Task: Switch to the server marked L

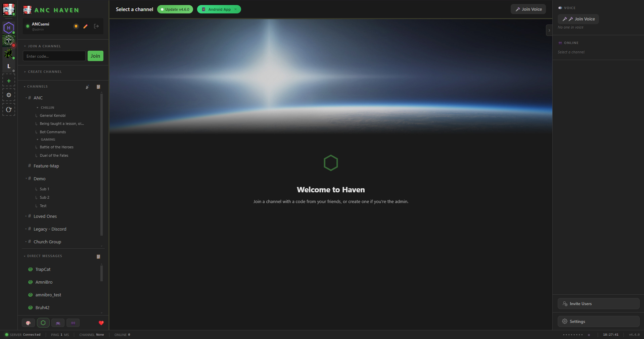Action: (x=9, y=66)
